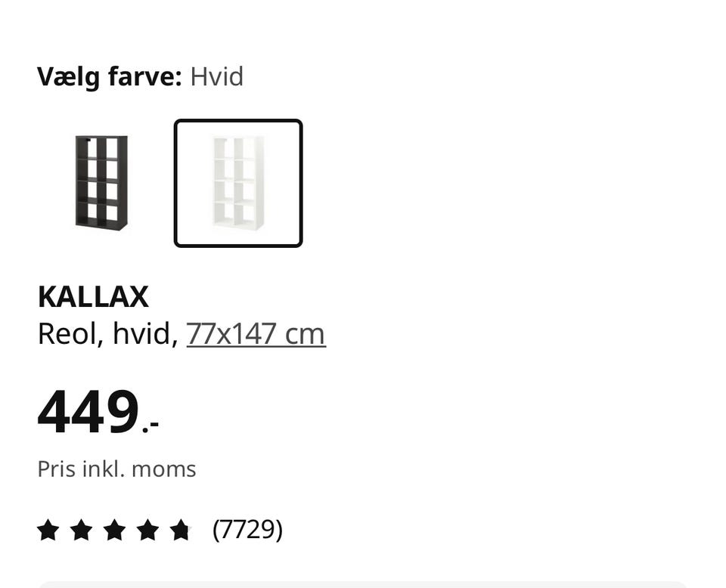Click the black border of the selected swatch
This screenshot has width=726, height=588.
tap(176, 183)
